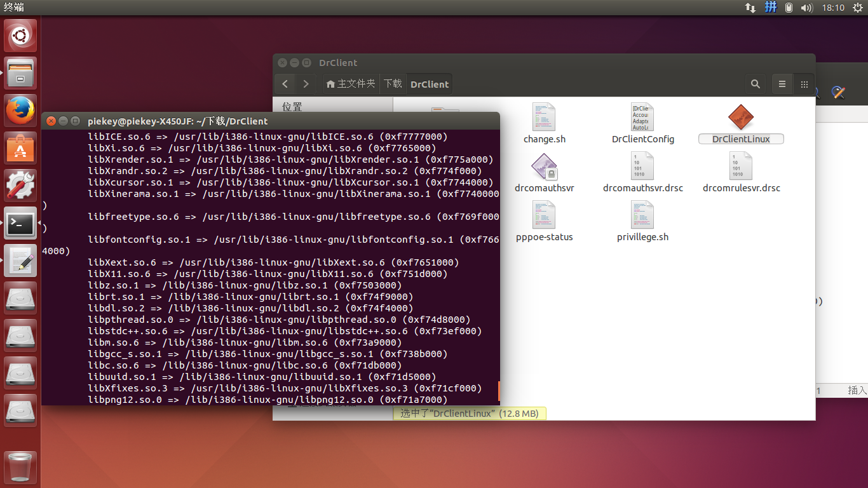
Task: Open the Trash in the launcher
Action: [x=20, y=467]
